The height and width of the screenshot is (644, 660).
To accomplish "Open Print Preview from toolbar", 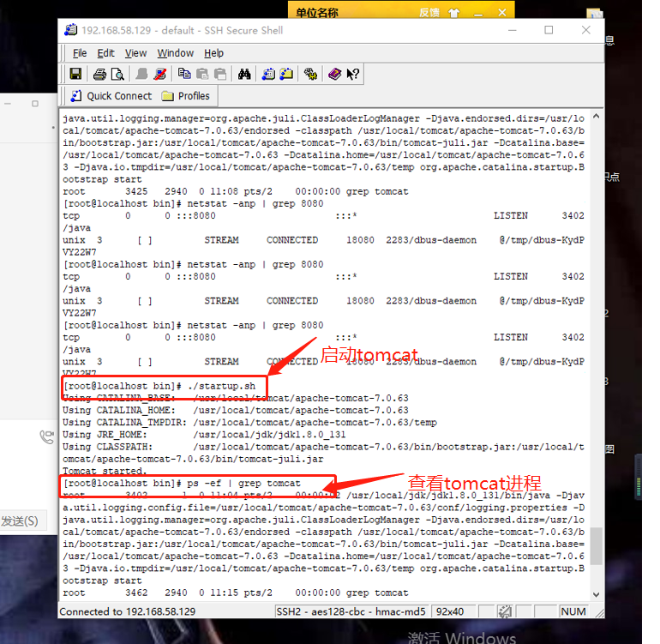I will [x=117, y=75].
